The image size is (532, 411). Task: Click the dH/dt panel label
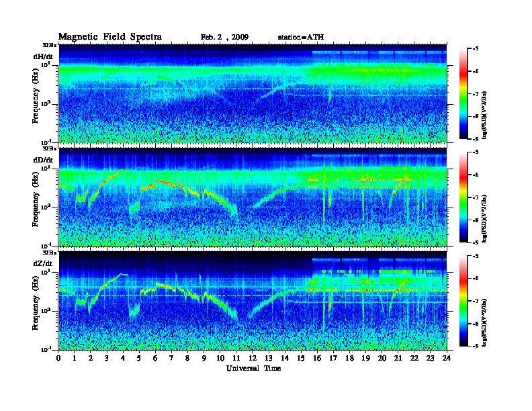pos(43,56)
